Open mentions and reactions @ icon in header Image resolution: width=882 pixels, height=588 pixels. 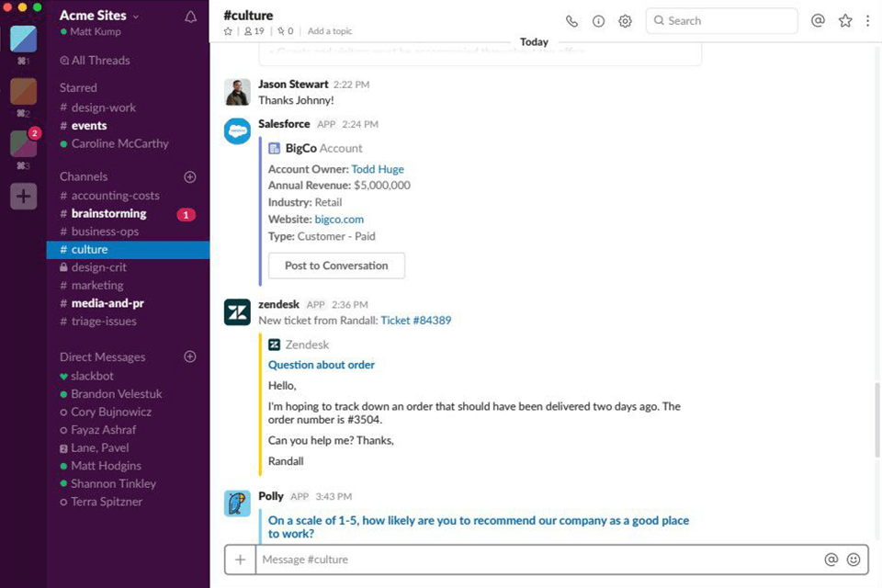pyautogui.click(x=818, y=21)
